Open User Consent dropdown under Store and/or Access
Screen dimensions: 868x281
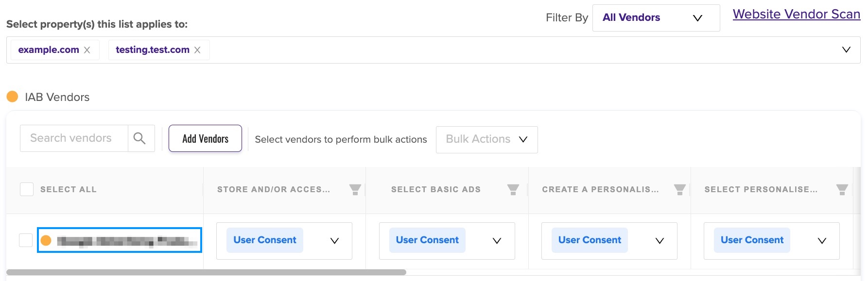point(284,241)
